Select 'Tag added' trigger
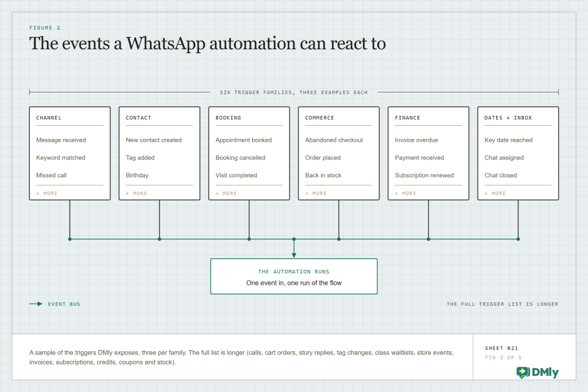Image resolution: width=588 pixels, height=392 pixels. 140,158
